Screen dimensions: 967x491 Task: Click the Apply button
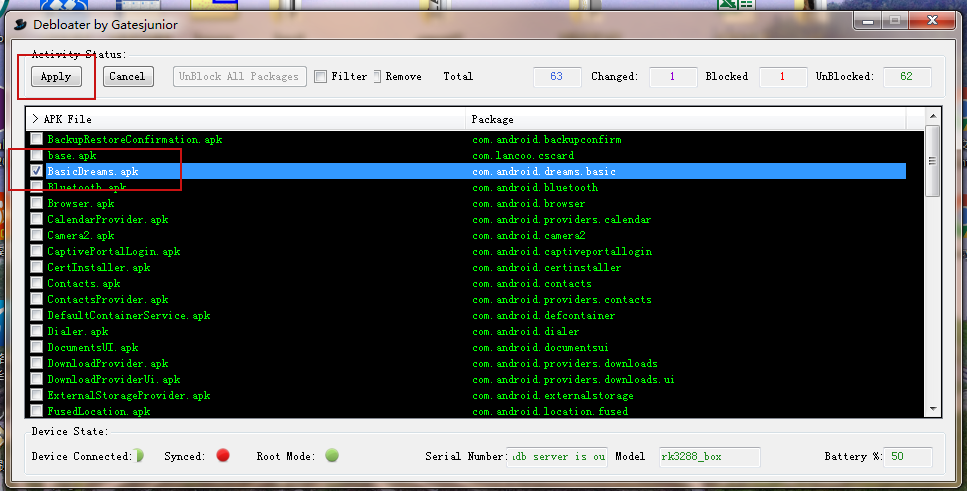tap(56, 76)
